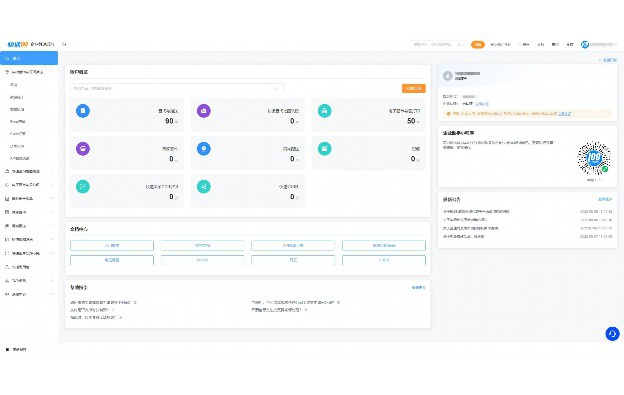Click the bottom-most sidebar item with square icon

[x=16, y=349]
